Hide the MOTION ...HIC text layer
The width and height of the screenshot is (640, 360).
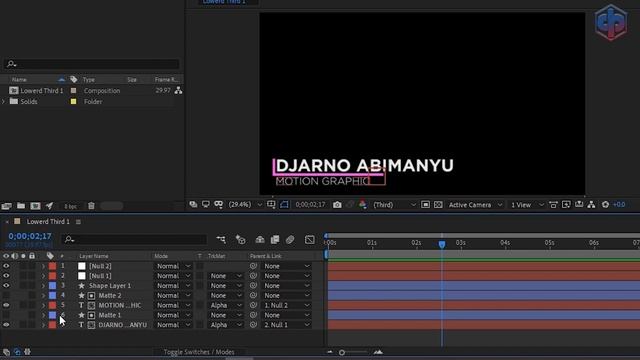click(x=6, y=305)
